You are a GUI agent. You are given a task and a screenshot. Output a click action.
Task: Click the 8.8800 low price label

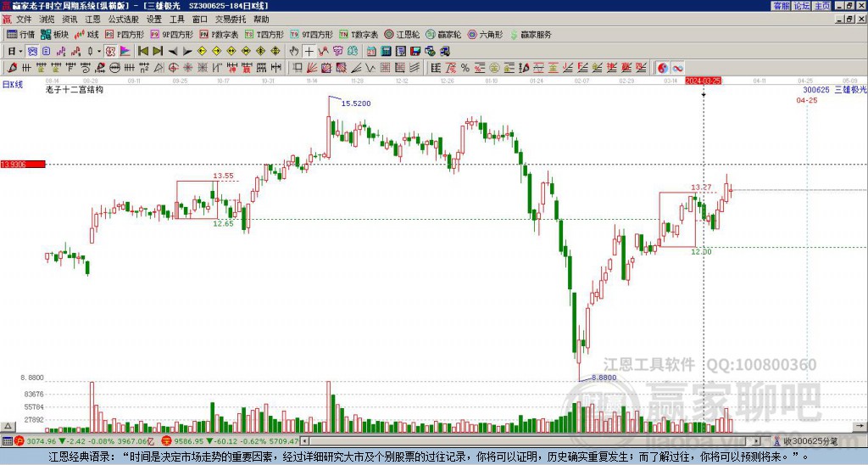pyautogui.click(x=604, y=378)
